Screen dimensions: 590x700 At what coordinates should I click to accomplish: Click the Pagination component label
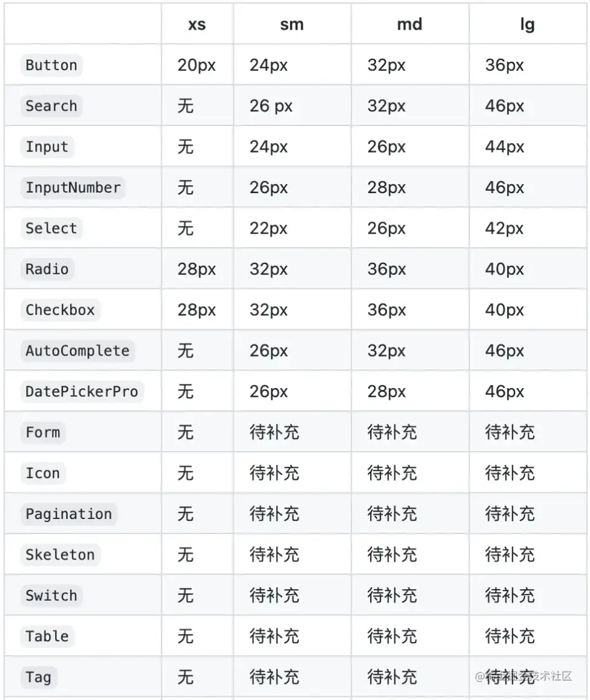(x=68, y=514)
